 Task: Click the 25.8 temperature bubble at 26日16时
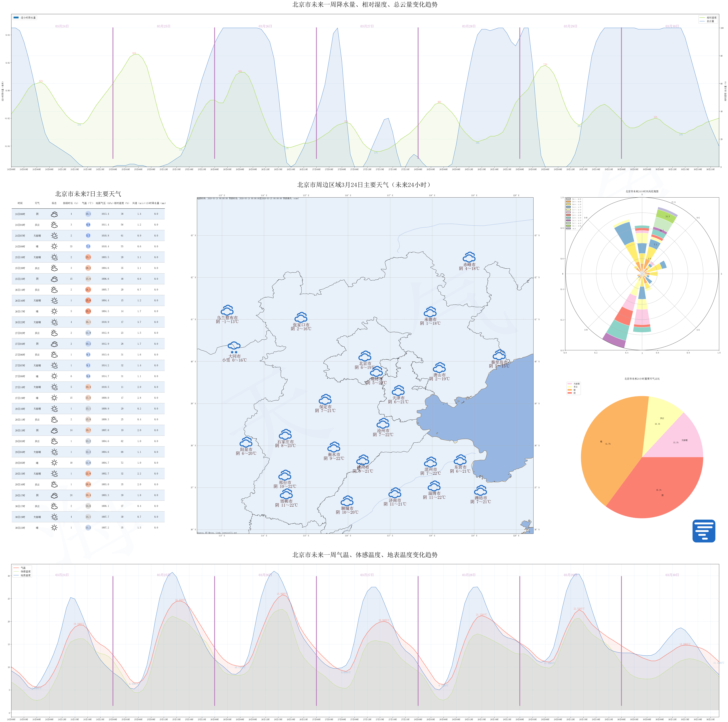(x=88, y=301)
